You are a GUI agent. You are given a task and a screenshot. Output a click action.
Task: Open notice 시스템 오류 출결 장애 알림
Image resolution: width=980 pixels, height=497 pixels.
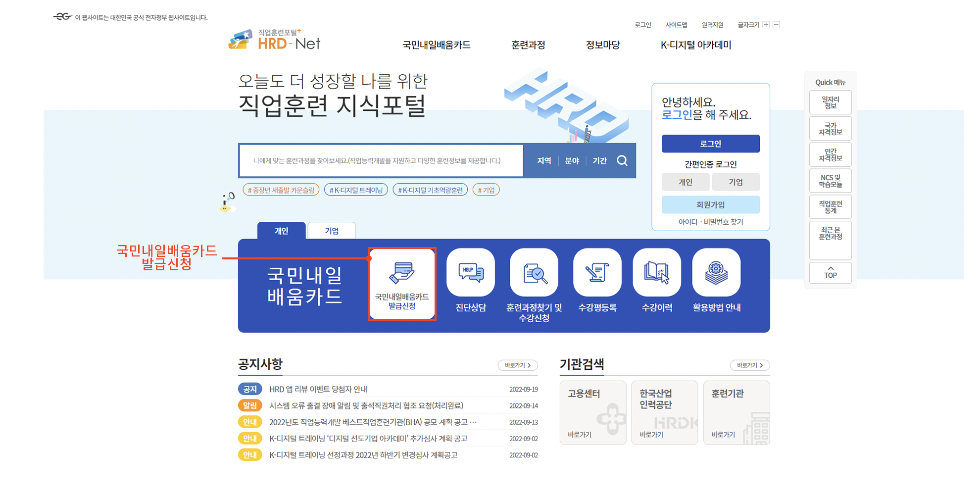click(x=366, y=405)
